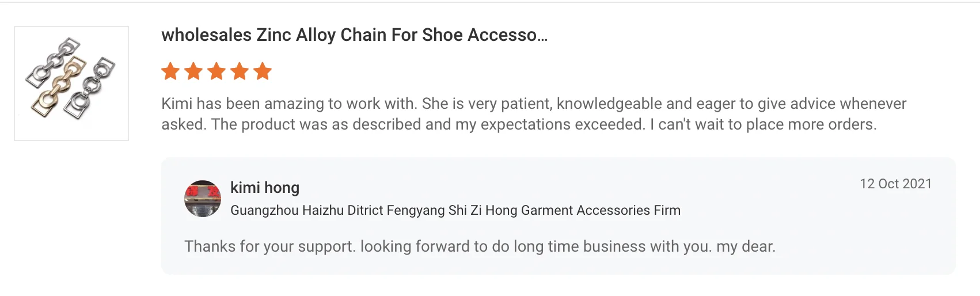Click the first orange rating star
The height and width of the screenshot is (296, 980).
170,71
